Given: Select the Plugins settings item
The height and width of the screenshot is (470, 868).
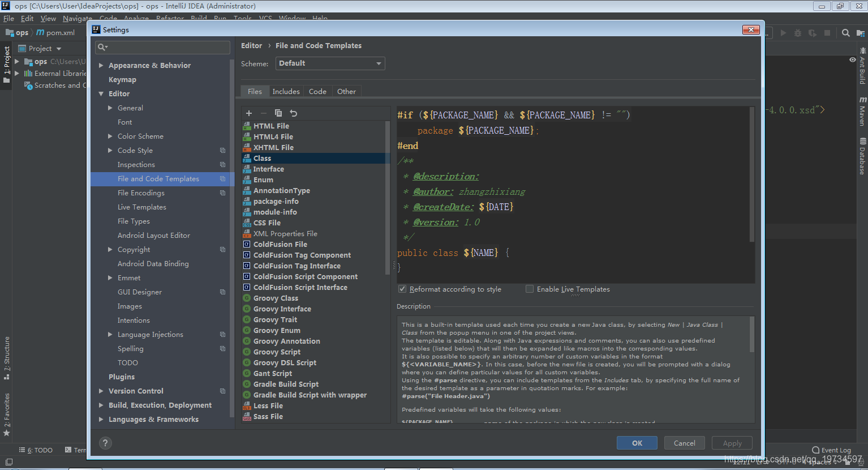Looking at the screenshot, I should point(122,377).
